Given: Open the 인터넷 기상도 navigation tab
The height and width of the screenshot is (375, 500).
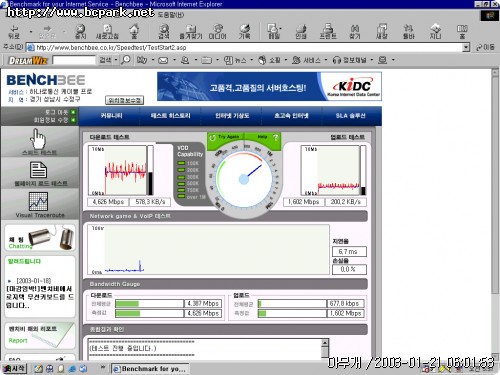Looking at the screenshot, I should point(232,116).
